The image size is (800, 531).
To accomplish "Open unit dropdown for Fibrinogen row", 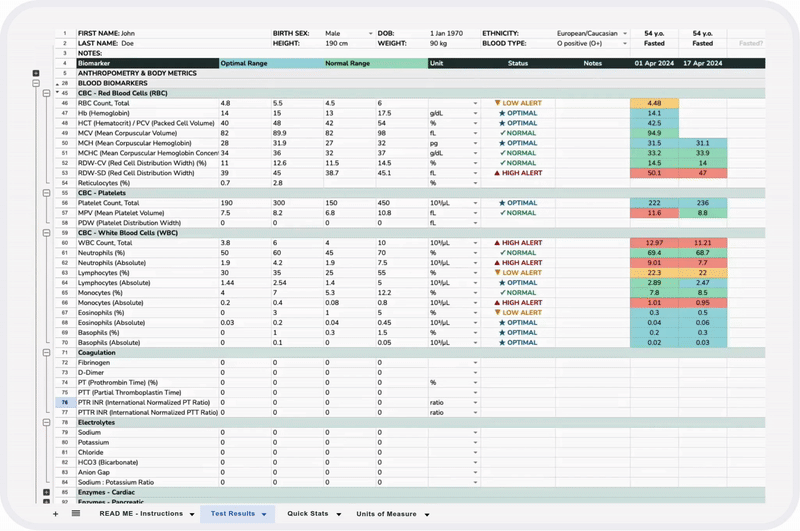I will 475,363.
